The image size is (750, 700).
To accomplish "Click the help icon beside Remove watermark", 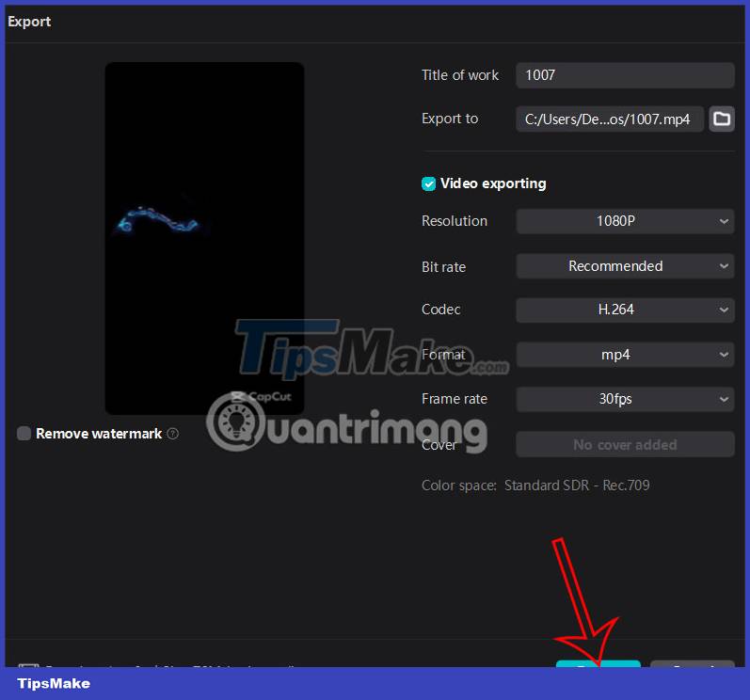I will click(173, 434).
